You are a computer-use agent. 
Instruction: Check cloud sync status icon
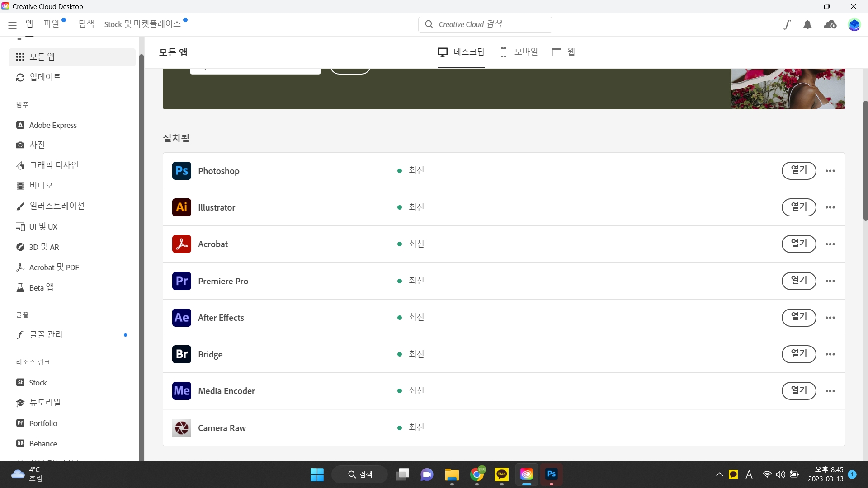coord(830,25)
